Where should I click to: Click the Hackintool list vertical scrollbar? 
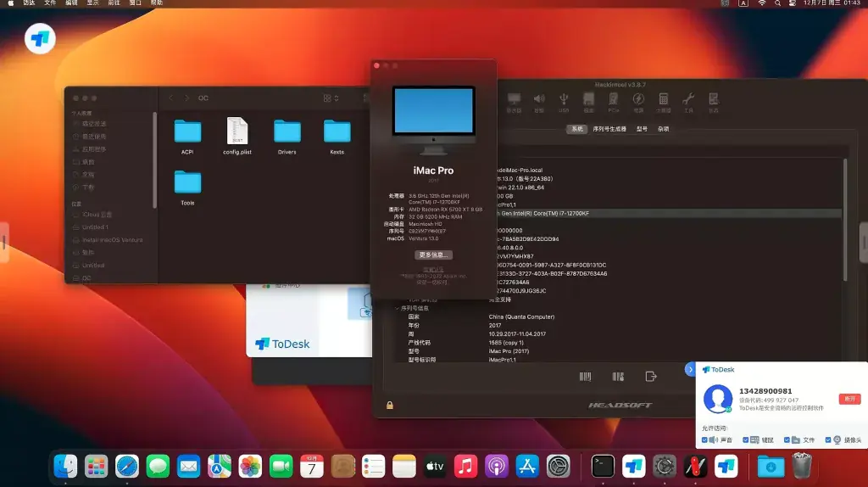tap(845, 220)
